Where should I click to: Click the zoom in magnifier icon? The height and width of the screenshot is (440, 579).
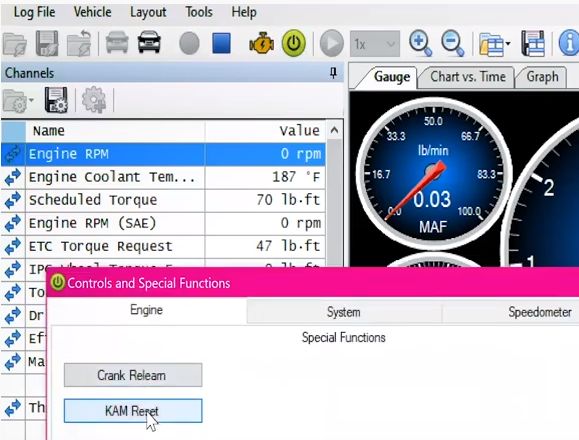(x=420, y=44)
